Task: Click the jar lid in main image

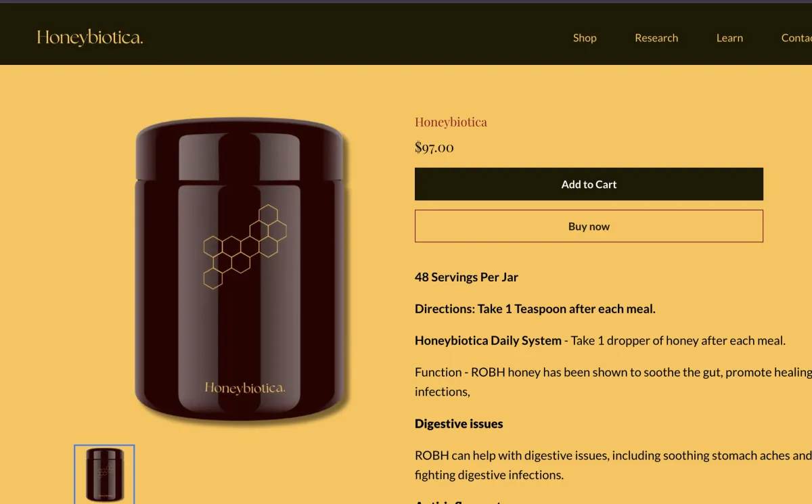Action: [240, 149]
